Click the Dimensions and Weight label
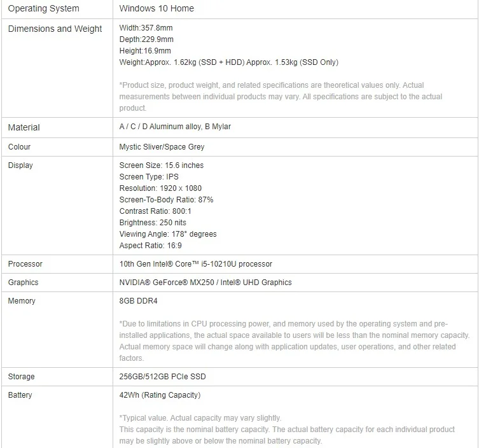479x448 pixels. pos(55,29)
